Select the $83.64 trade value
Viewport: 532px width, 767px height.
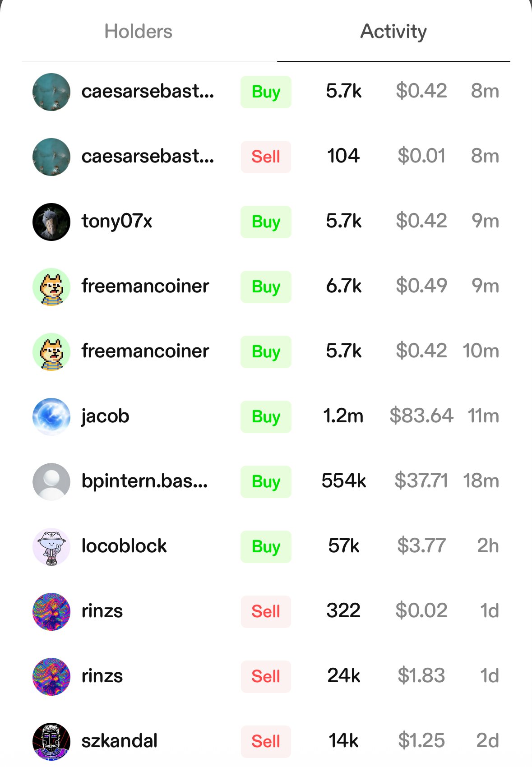[x=421, y=416]
